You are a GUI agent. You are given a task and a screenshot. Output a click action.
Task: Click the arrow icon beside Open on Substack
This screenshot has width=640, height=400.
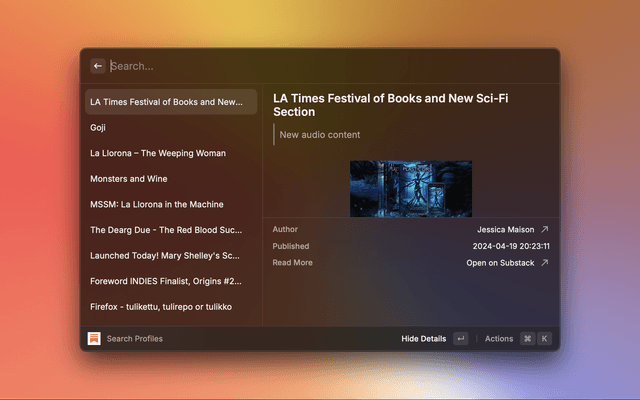click(544, 263)
